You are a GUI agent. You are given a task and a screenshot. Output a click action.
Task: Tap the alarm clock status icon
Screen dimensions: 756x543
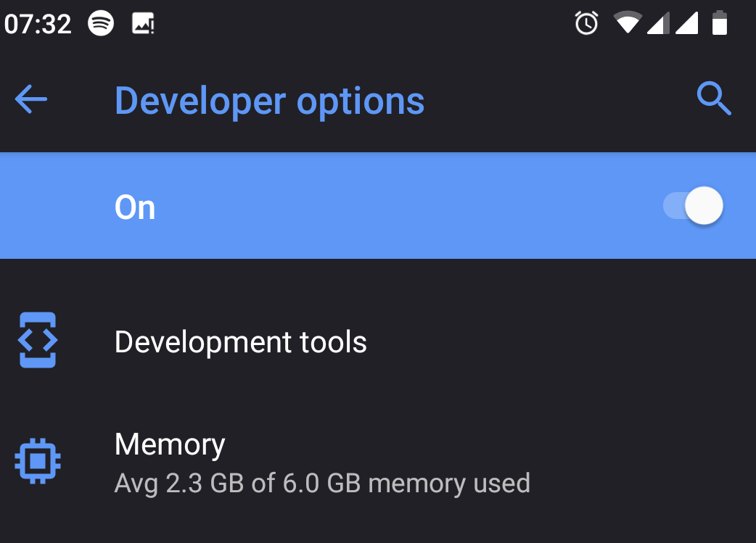tap(586, 24)
